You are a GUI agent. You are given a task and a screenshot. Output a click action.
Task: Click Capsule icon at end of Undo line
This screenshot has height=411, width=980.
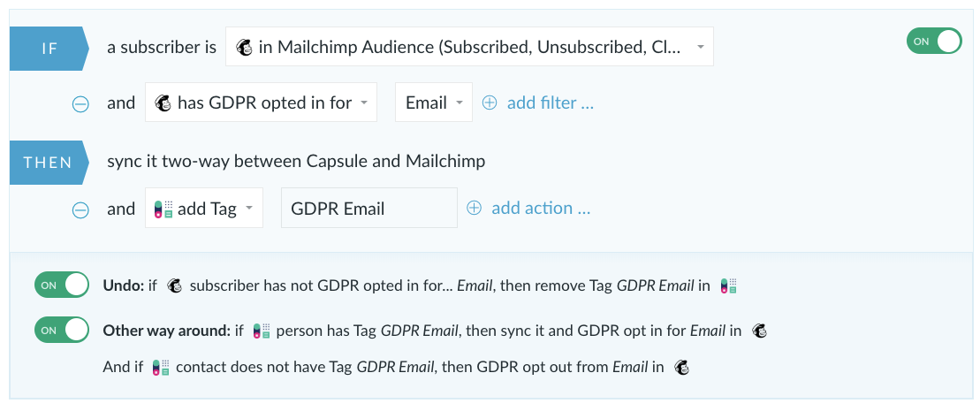pos(728,285)
